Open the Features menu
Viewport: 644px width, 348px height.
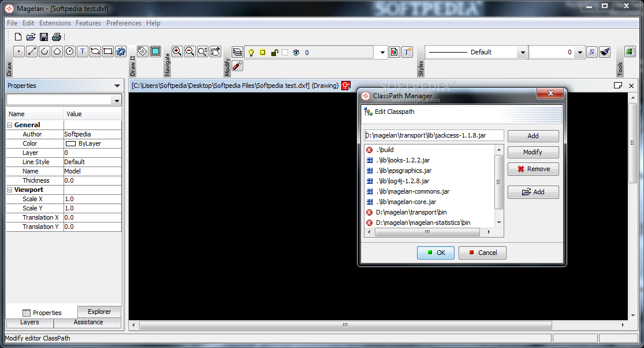click(x=88, y=23)
